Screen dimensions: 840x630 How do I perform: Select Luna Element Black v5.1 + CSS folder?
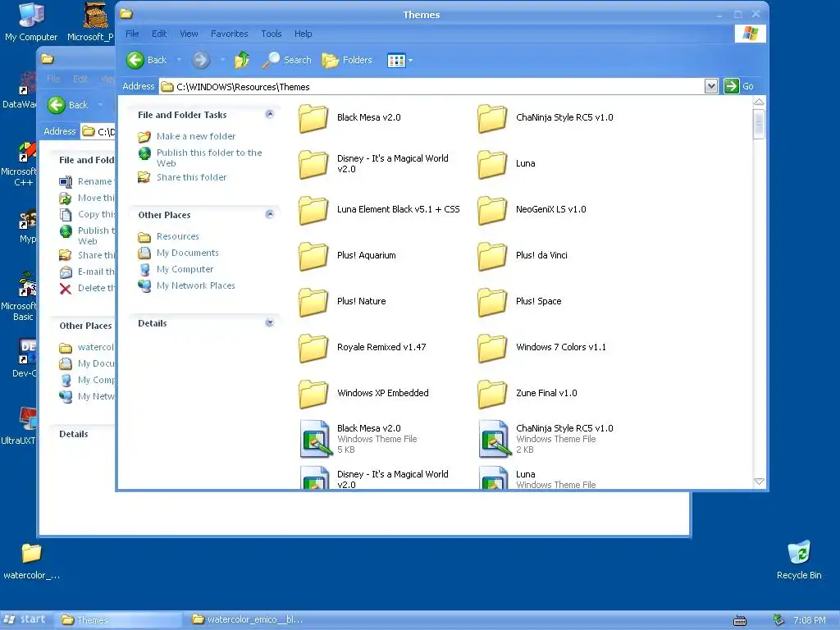click(379, 209)
